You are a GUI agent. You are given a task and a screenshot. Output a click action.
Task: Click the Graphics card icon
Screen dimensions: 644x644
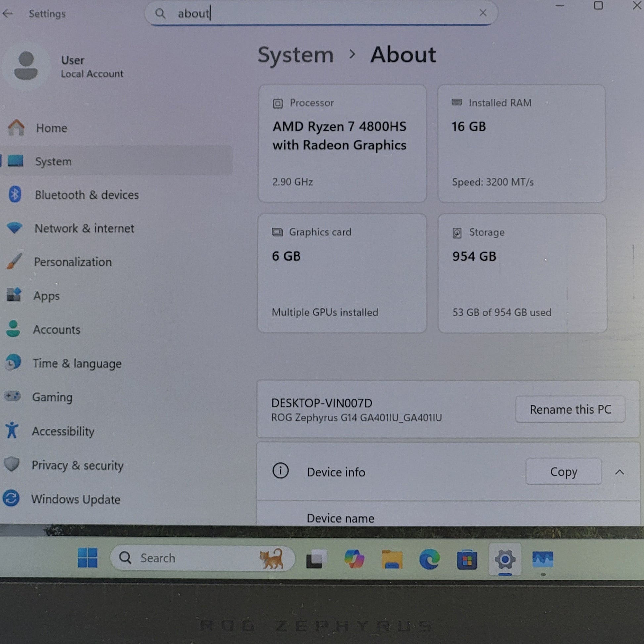(277, 232)
